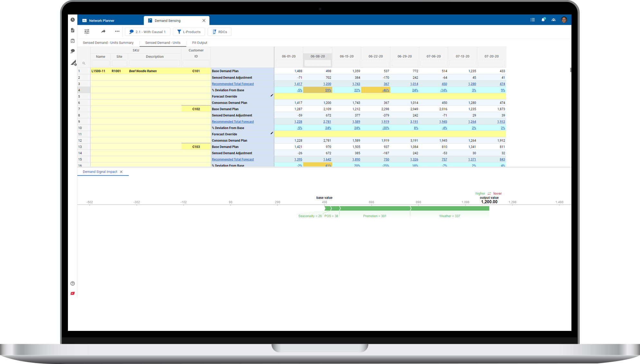This screenshot has height=364, width=640.
Task: Open the help question mark icon
Action: coord(73,284)
